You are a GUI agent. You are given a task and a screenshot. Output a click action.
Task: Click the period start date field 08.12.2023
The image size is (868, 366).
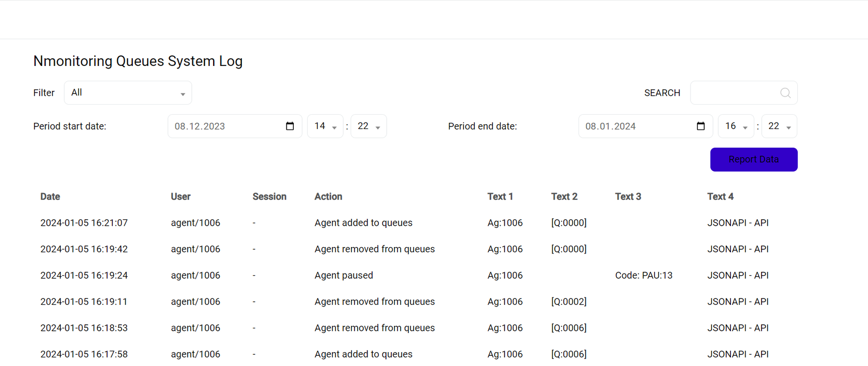click(x=226, y=126)
